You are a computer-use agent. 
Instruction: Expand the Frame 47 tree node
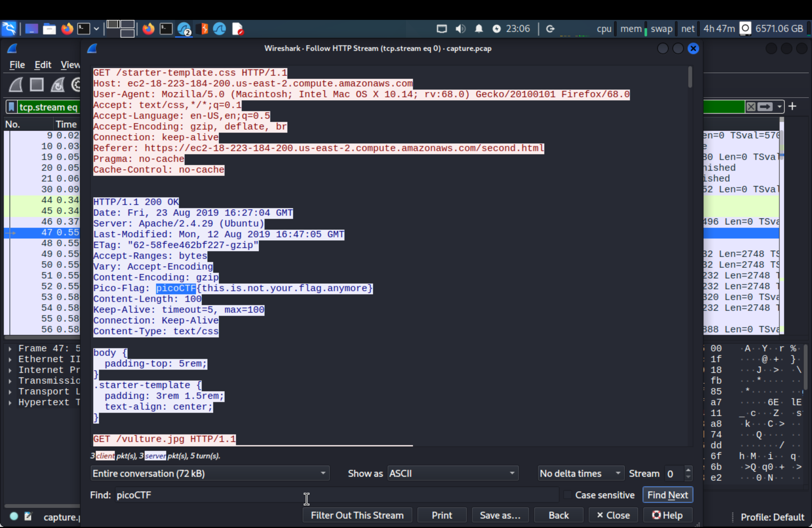click(10, 349)
